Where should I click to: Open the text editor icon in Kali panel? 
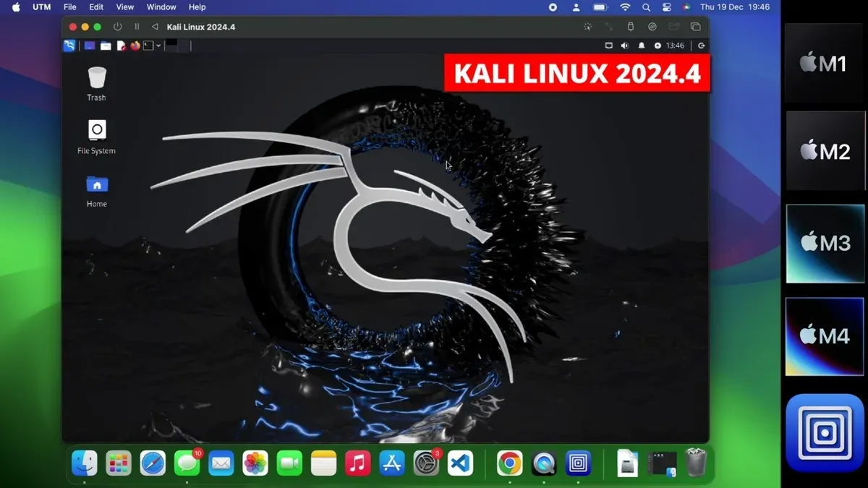pos(121,46)
